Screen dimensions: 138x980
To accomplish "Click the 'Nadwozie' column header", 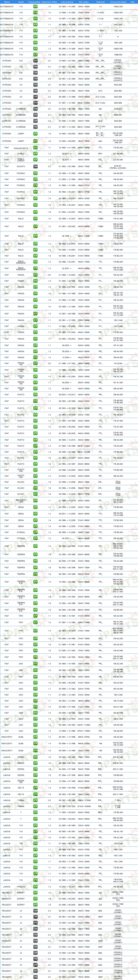I will click(x=100, y=2).
